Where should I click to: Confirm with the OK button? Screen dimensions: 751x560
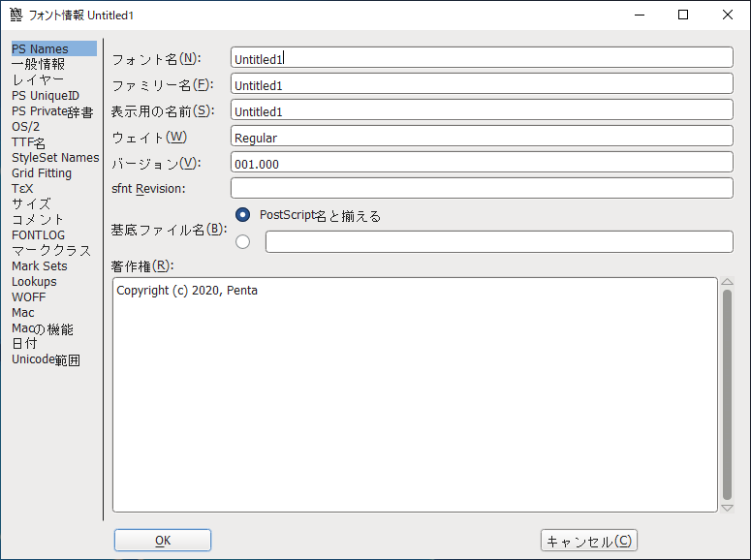coord(163,541)
